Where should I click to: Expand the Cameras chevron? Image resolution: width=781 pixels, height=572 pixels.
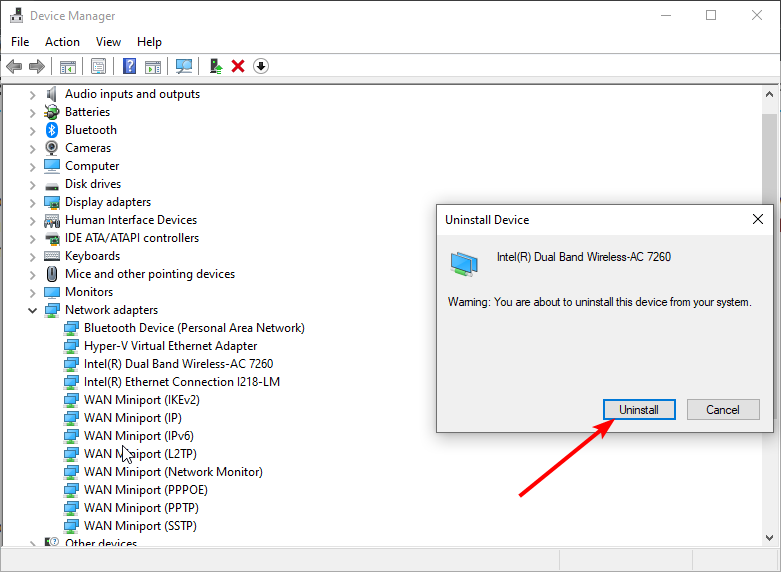[x=32, y=149]
